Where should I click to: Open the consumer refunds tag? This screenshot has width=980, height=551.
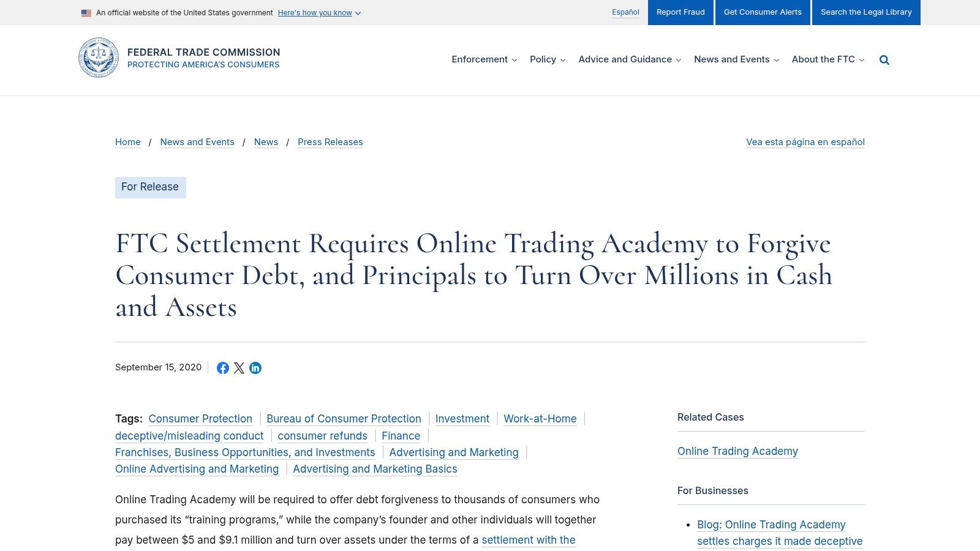coord(322,436)
